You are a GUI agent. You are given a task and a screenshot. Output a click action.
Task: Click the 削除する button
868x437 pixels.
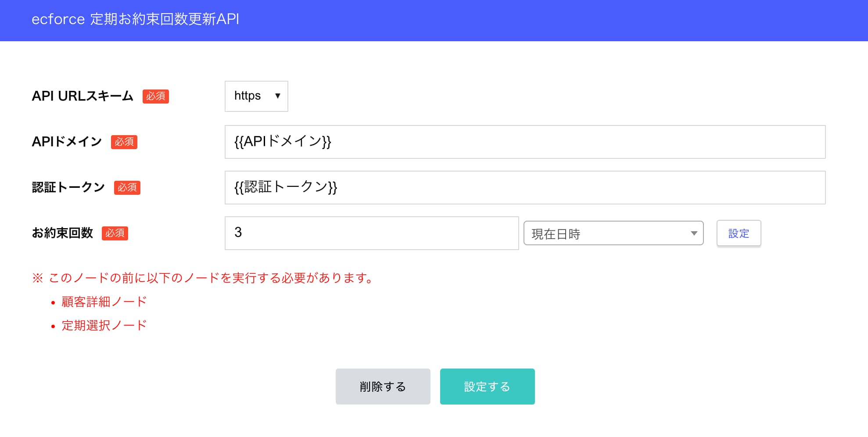pyautogui.click(x=383, y=387)
